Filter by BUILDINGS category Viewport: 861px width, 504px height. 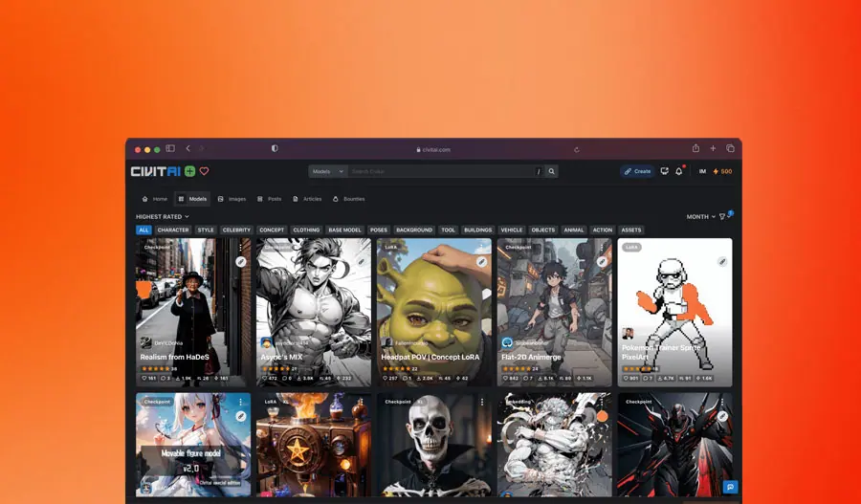coord(477,230)
